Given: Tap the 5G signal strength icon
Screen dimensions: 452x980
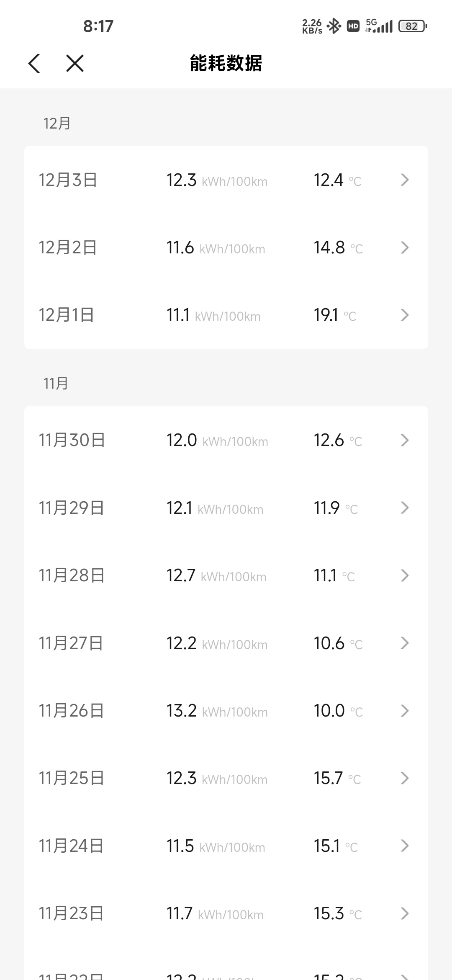Looking at the screenshot, I should (x=379, y=26).
